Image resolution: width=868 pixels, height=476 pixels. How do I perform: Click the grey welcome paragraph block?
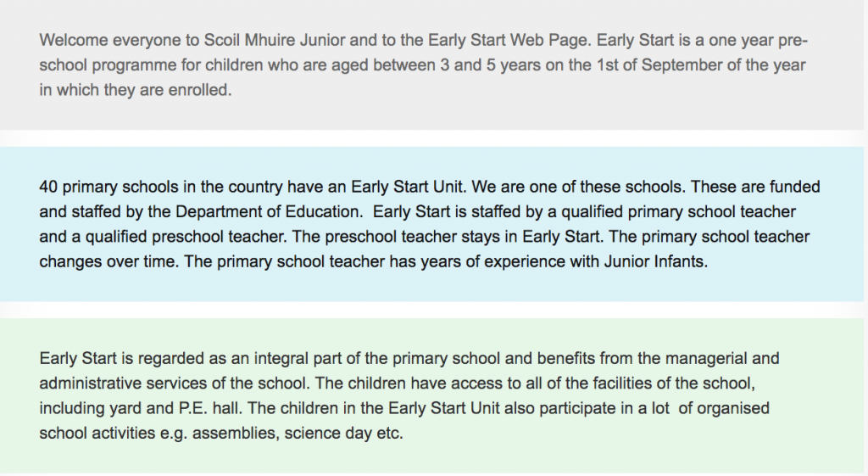tap(431, 64)
